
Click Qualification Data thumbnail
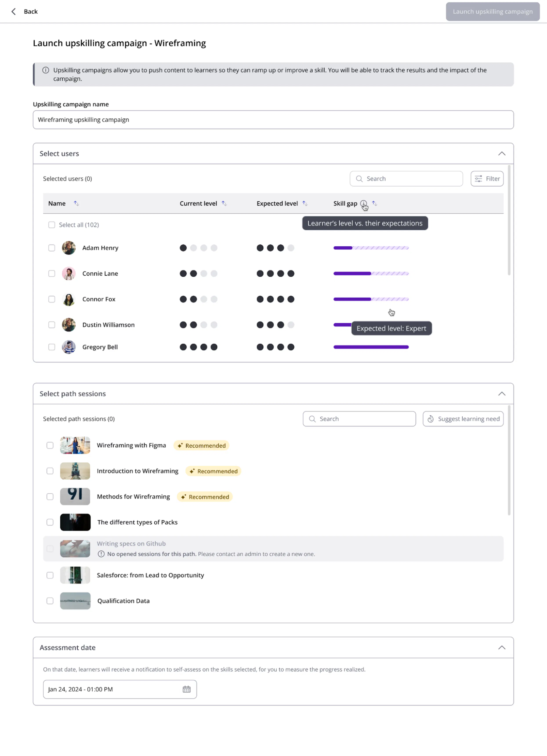click(75, 601)
